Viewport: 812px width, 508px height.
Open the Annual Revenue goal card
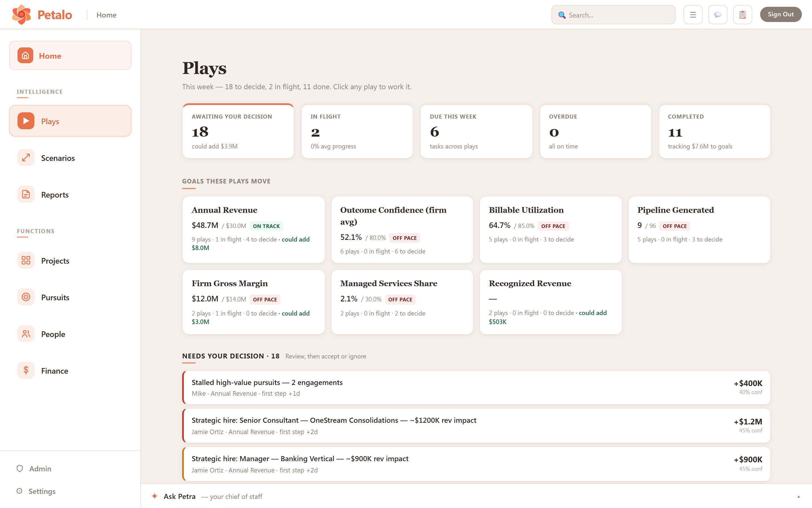point(254,229)
